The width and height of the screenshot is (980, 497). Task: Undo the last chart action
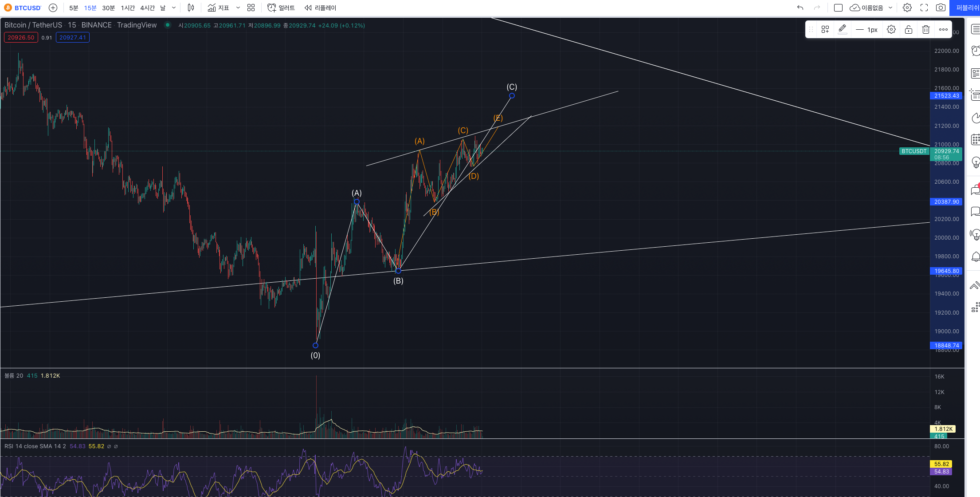800,8
